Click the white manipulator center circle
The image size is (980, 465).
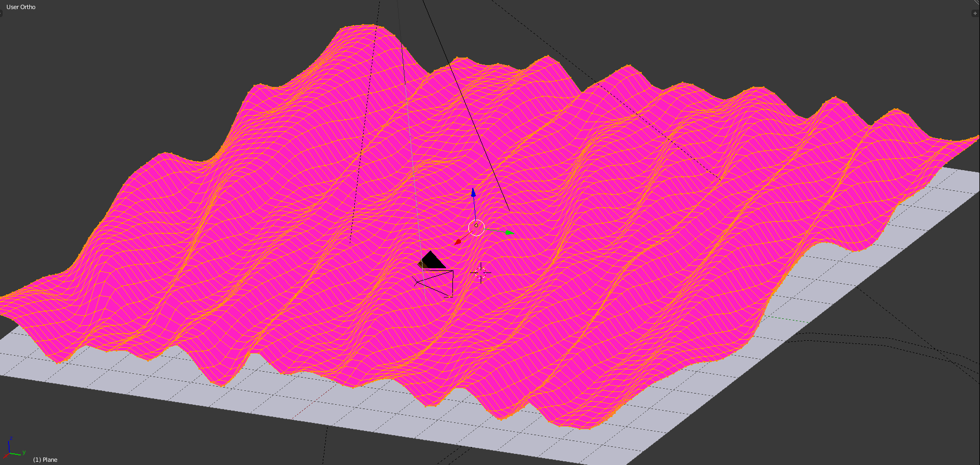(476, 228)
